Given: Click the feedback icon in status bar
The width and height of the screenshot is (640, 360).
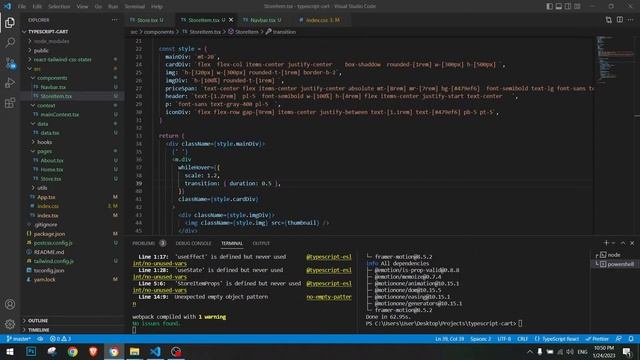Looking at the screenshot, I should tap(619, 339).
